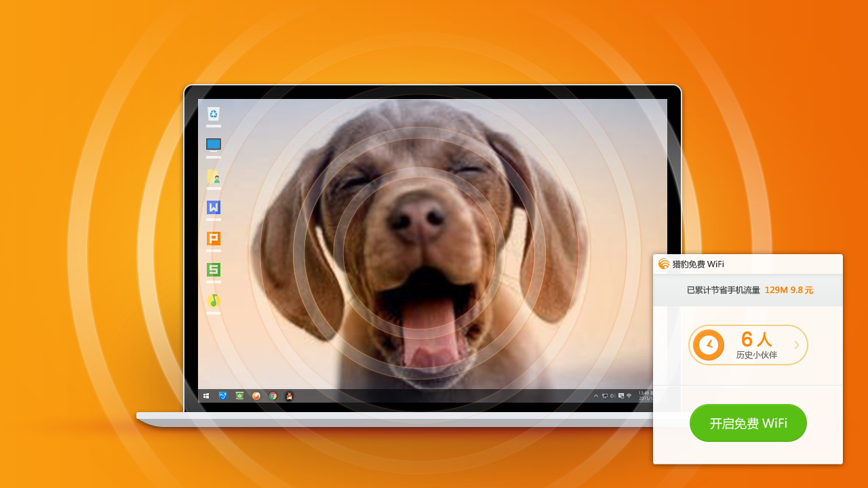Expand the system tray hidden icons arrow
Screen dimensions: 868x488
[x=596, y=396]
